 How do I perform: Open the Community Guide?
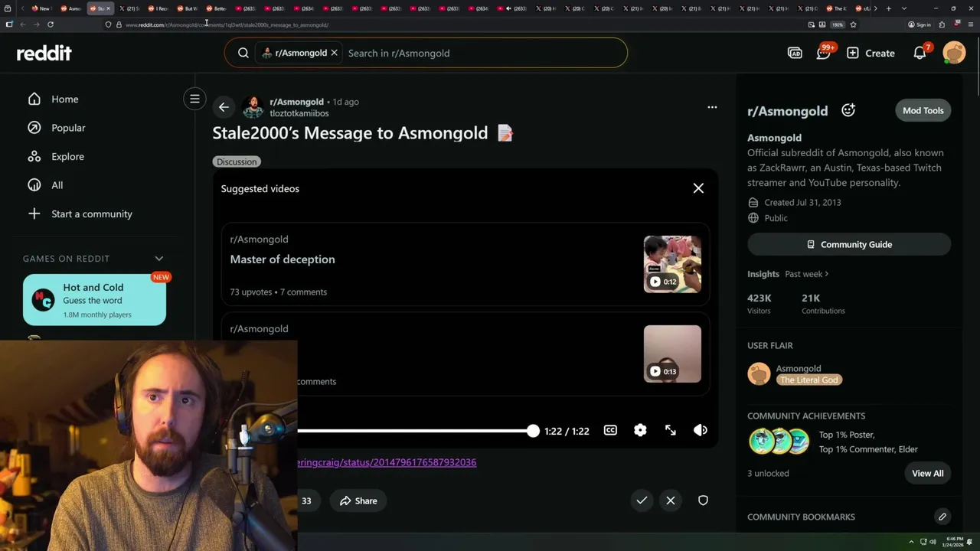tap(849, 244)
